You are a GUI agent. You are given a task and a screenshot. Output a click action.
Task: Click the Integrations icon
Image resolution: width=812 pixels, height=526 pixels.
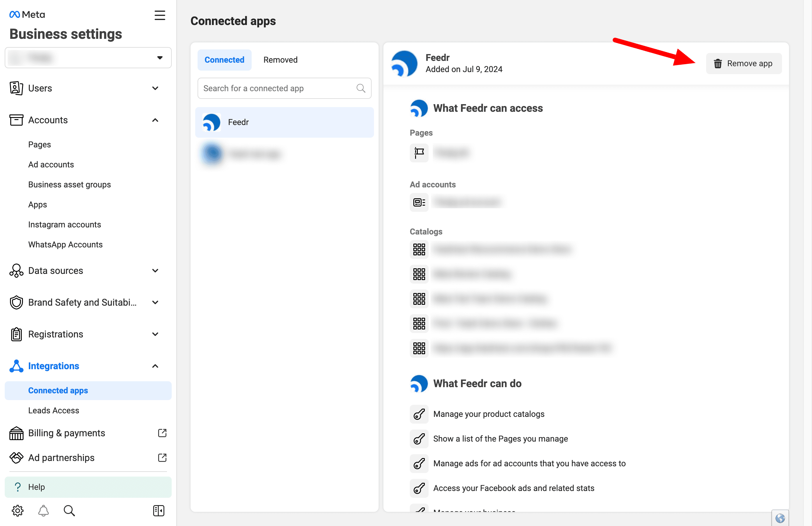click(16, 366)
